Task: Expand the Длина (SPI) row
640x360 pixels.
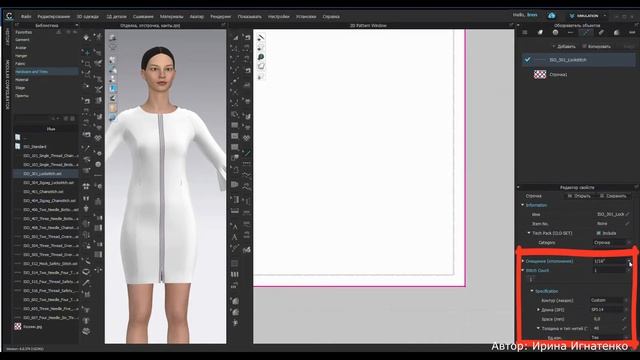Action: pos(538,310)
